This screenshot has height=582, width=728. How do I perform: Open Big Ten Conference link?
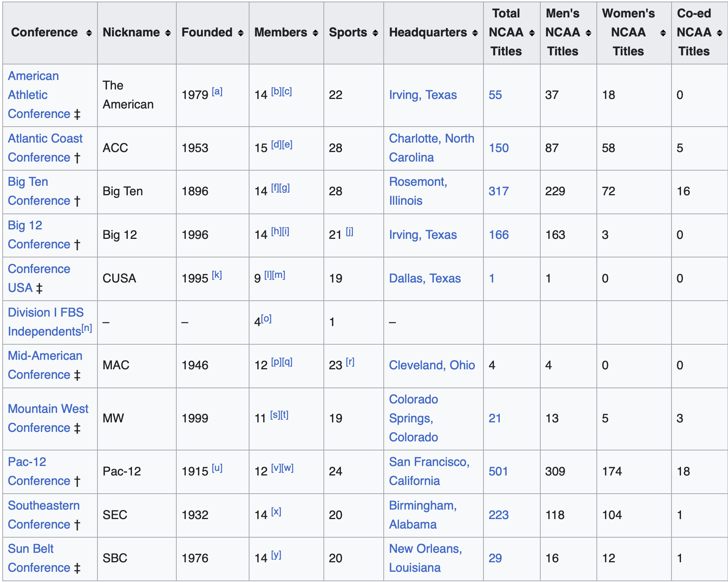coord(39,191)
